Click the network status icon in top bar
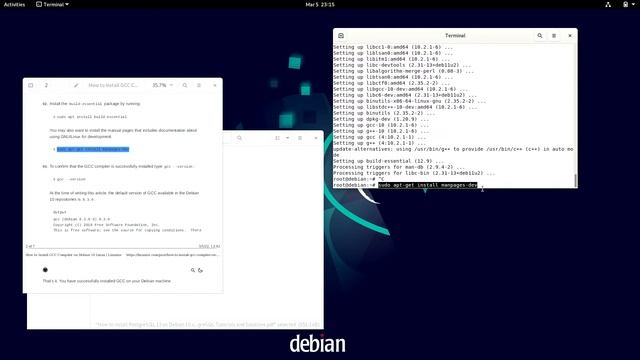Image resolution: width=640 pixels, height=360 pixels. pyautogui.click(x=608, y=4)
